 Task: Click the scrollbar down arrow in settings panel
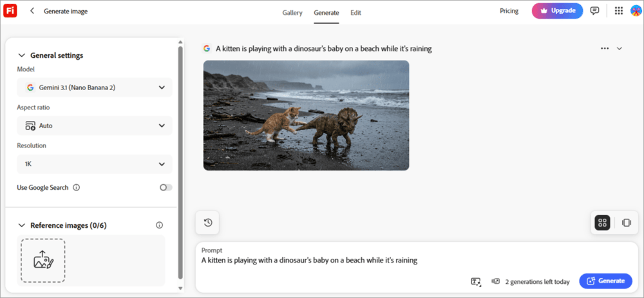pos(180,288)
